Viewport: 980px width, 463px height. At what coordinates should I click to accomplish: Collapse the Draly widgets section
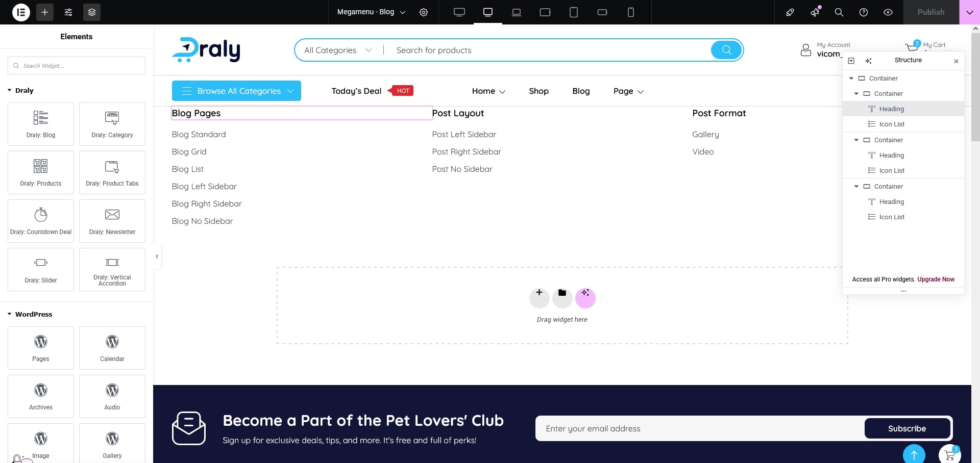point(10,90)
